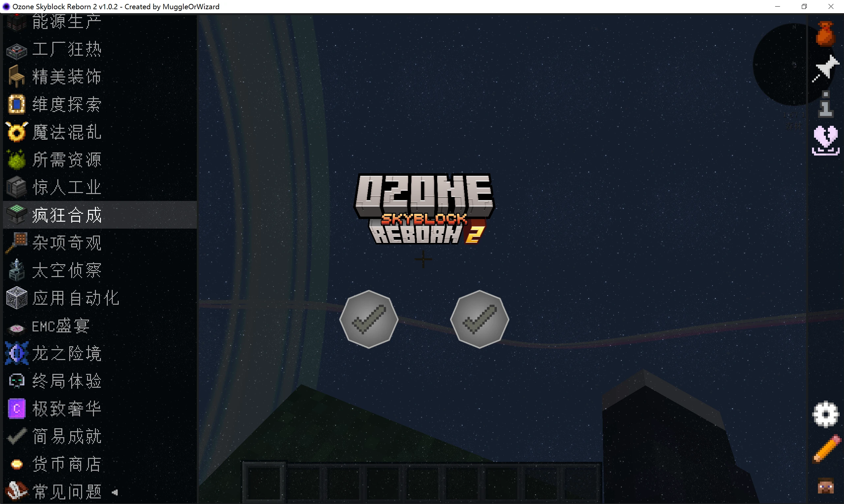Go to the 太空侦察 chapter
Viewport: 844px width, 504px height.
click(x=100, y=270)
